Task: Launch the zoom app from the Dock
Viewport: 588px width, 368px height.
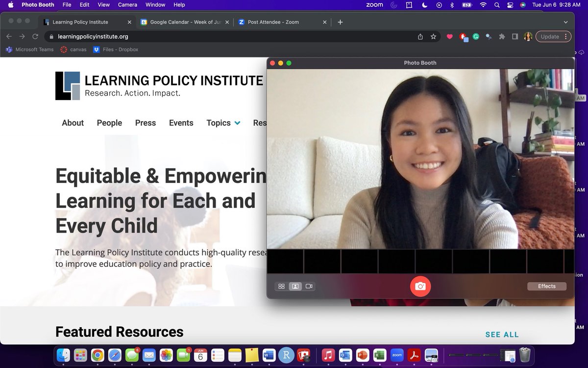Action: click(397, 355)
